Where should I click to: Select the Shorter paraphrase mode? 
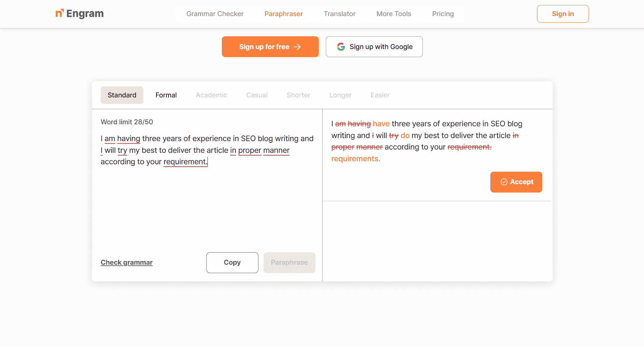[x=298, y=95]
